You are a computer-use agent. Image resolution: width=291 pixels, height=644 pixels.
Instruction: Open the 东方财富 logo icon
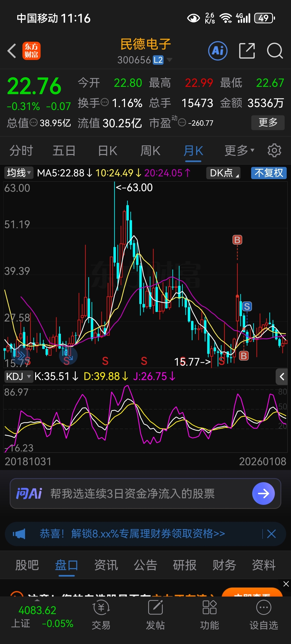(x=31, y=51)
